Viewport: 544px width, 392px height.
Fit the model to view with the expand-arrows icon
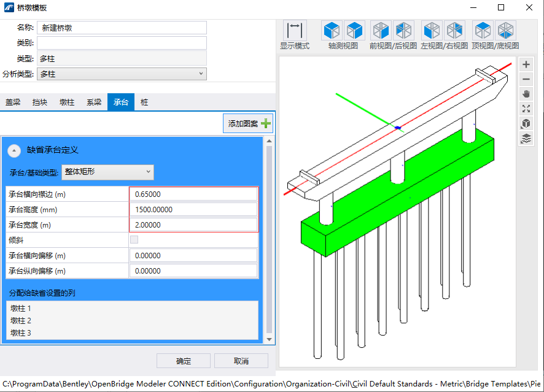coord(526,109)
